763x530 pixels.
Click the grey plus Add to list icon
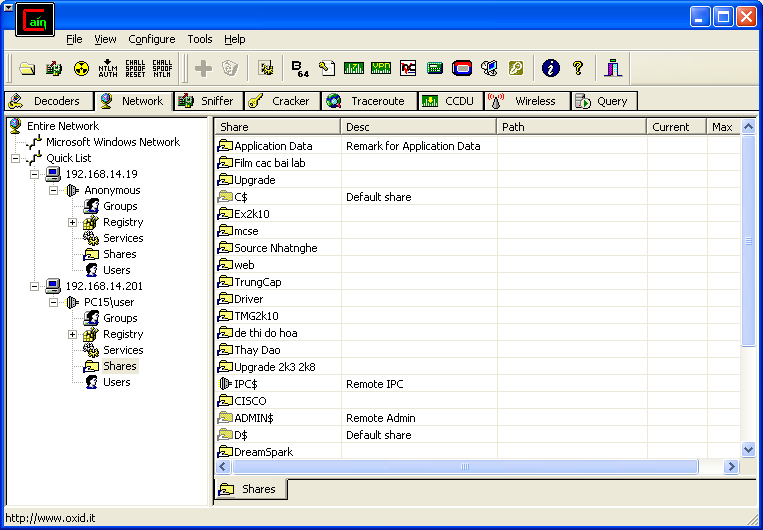point(203,69)
